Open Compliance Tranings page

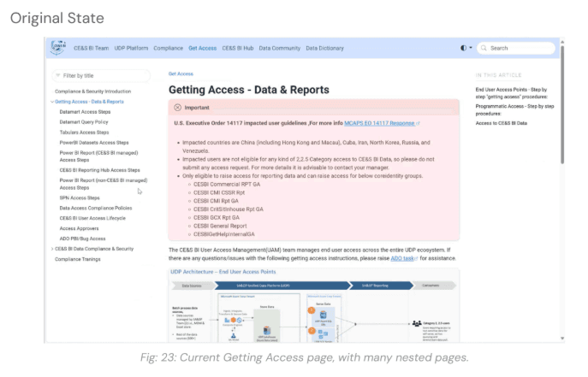pyautogui.click(x=78, y=259)
